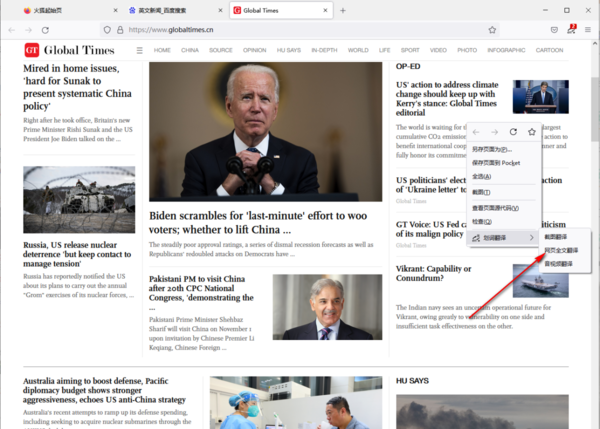Viewport: 600px width, 429px height.
Task: Open the HOME navigation link
Action: pos(162,50)
